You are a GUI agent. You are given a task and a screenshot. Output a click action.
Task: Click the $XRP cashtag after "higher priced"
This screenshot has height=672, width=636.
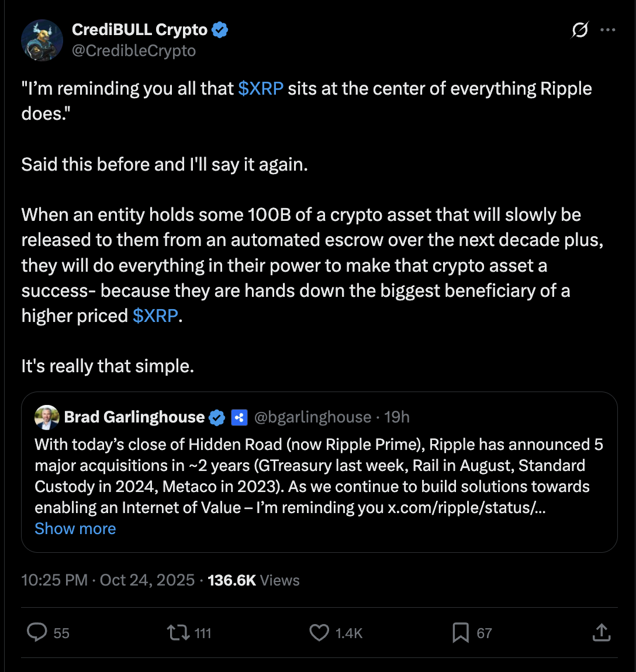tap(155, 316)
